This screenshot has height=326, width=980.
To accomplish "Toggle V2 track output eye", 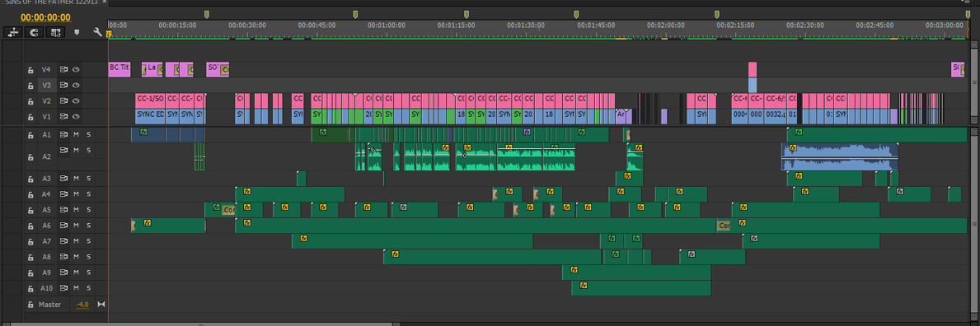I will point(76,100).
